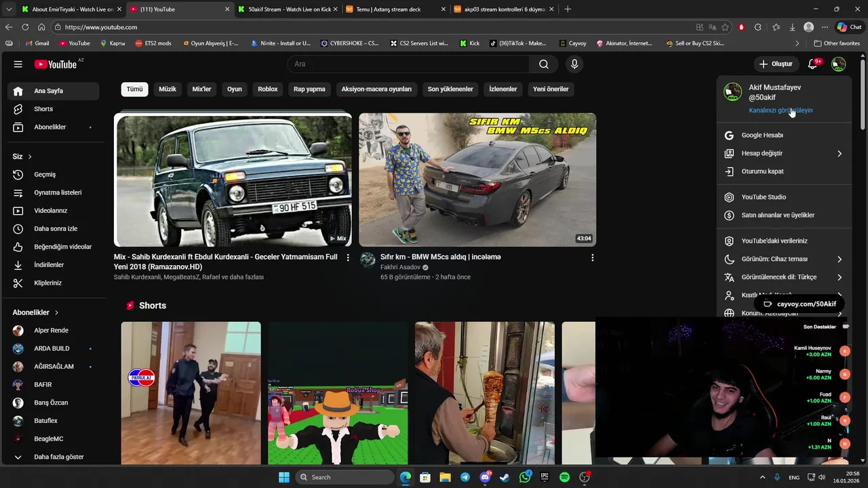Open İndirilenler
Image resolution: width=868 pixels, height=488 pixels.
click(x=54, y=265)
